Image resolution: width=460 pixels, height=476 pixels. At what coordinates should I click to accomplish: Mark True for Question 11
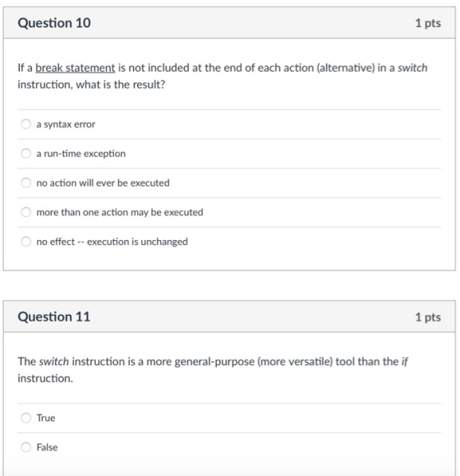26,418
